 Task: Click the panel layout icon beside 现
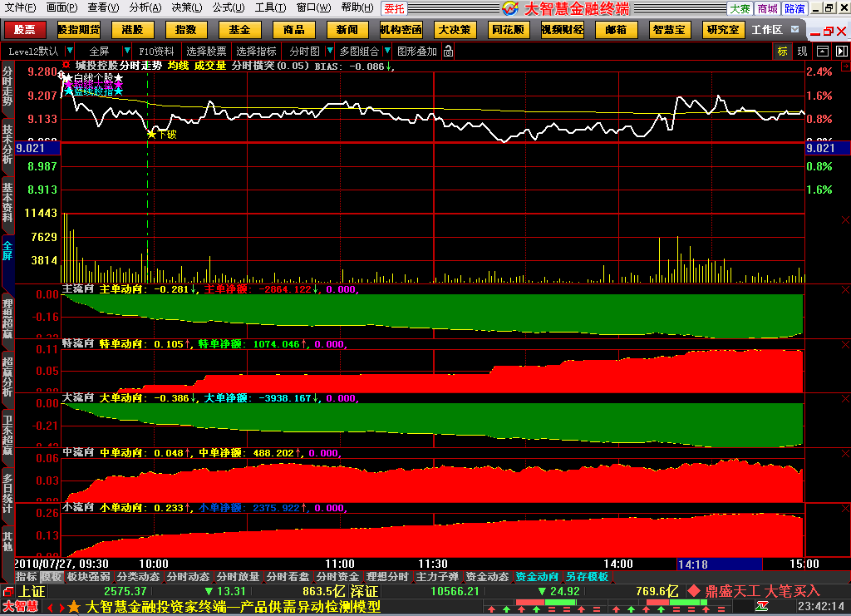823,51
